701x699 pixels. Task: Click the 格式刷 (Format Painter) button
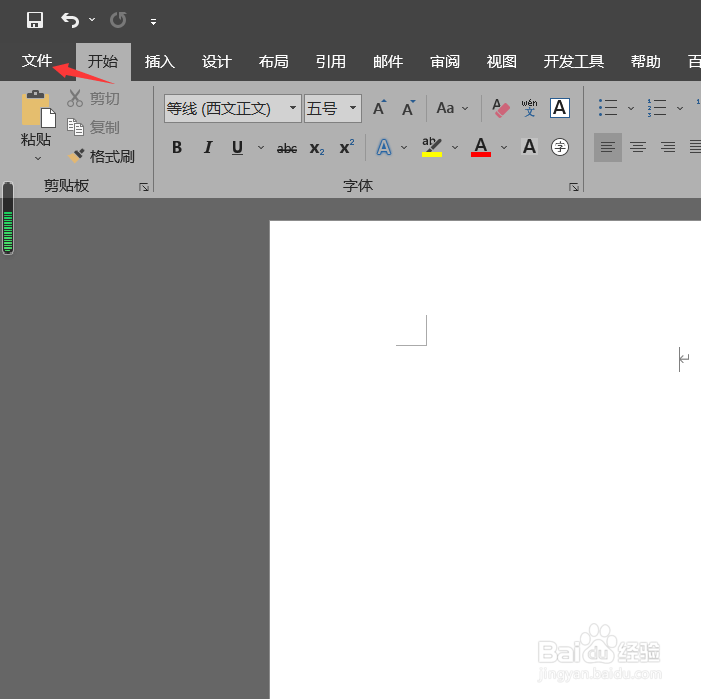point(101,156)
